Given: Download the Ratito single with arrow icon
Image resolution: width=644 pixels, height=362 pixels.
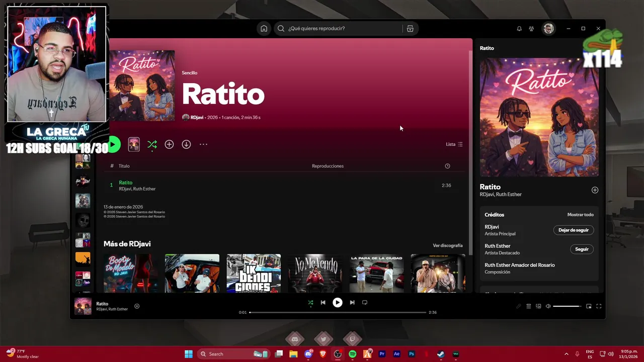Looking at the screenshot, I should pyautogui.click(x=186, y=144).
